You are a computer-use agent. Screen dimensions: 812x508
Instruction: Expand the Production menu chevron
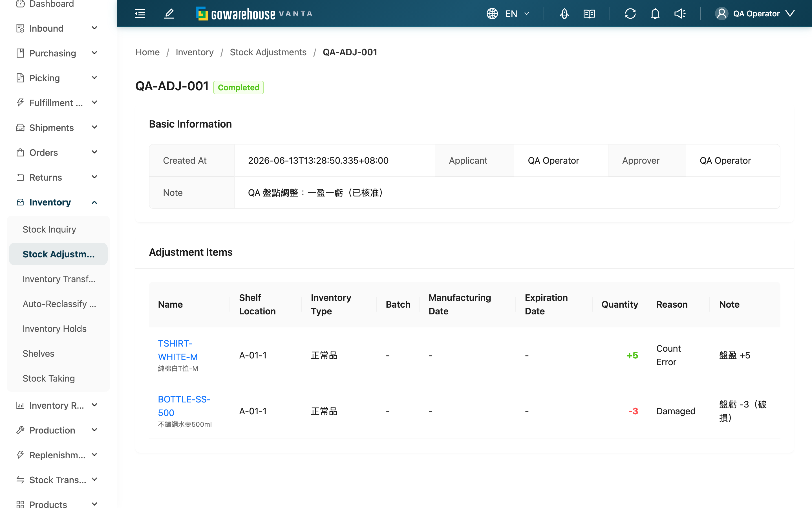[95, 430]
